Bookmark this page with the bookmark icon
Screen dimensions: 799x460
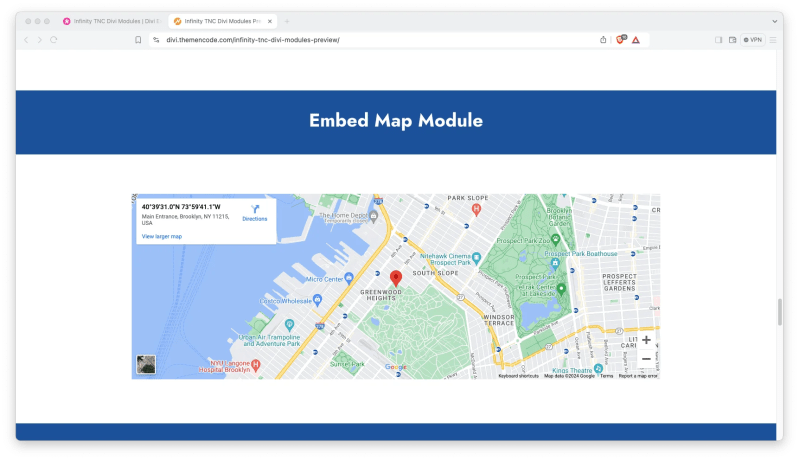(138, 40)
